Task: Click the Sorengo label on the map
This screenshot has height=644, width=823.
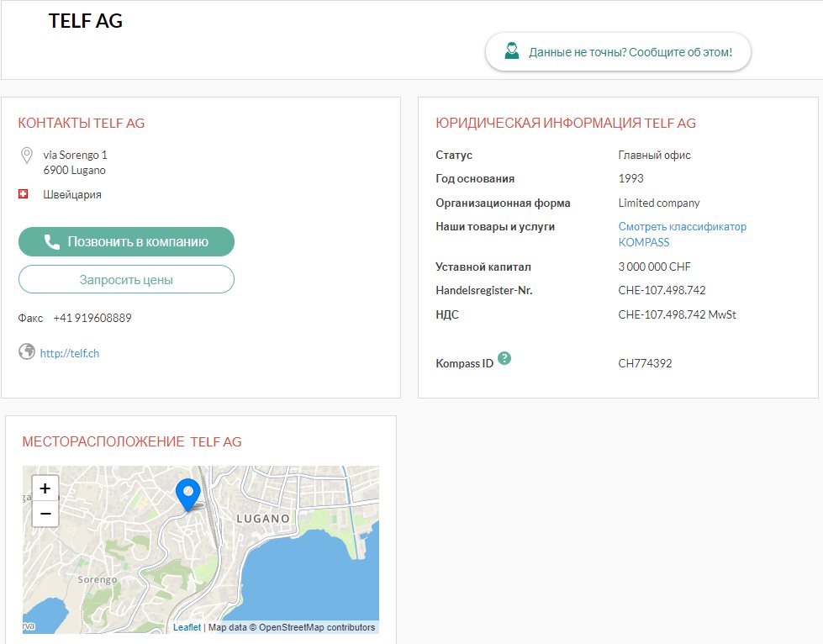Action: pyautogui.click(x=97, y=580)
